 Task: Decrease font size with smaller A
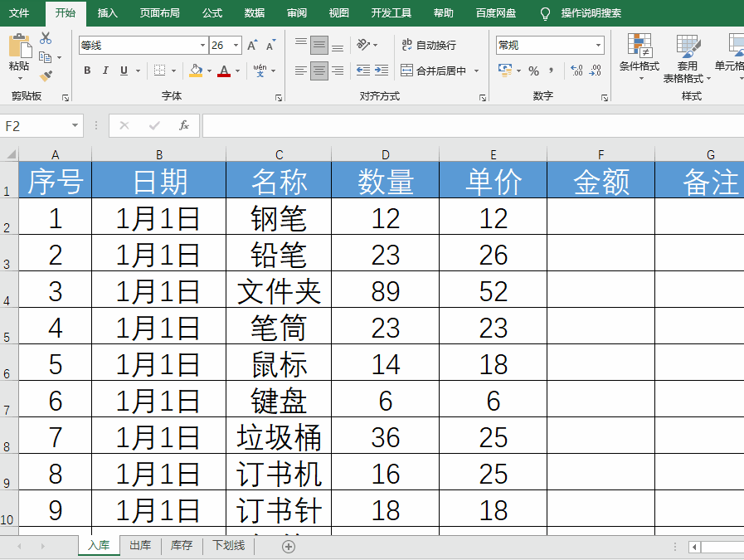pos(271,45)
